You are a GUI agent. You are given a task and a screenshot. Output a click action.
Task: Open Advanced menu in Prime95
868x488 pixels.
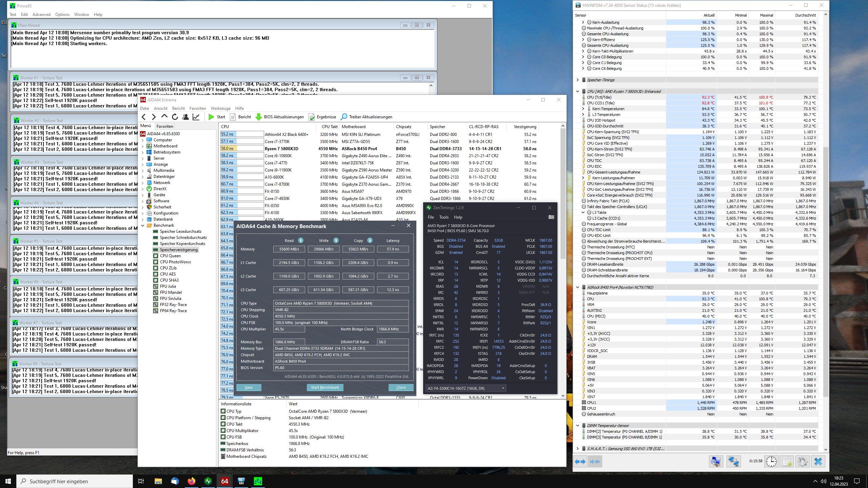pos(41,15)
